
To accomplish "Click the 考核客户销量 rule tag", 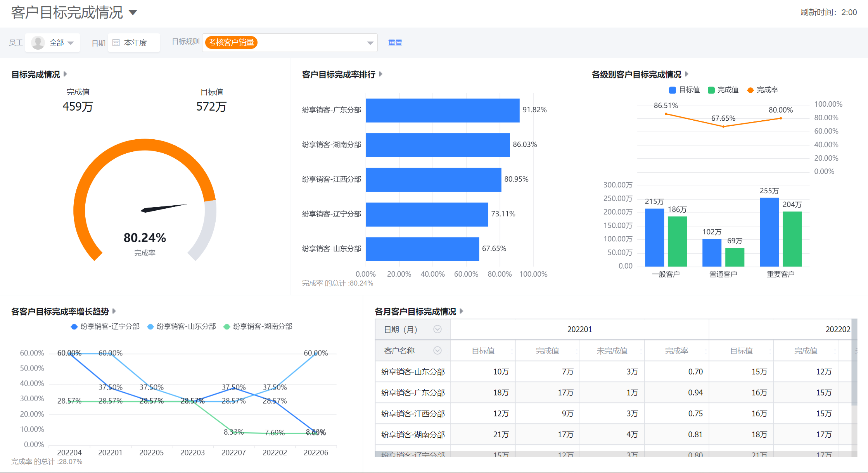I will click(x=231, y=42).
